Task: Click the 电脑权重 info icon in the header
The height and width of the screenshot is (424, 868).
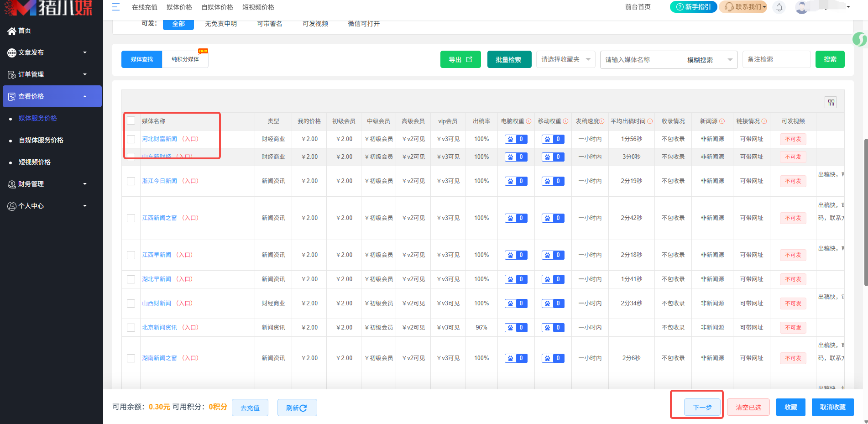Action: tap(528, 121)
